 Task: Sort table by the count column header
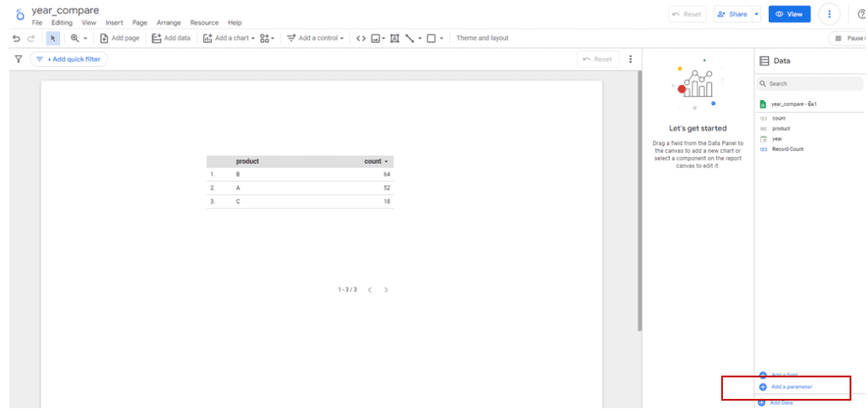(x=376, y=161)
